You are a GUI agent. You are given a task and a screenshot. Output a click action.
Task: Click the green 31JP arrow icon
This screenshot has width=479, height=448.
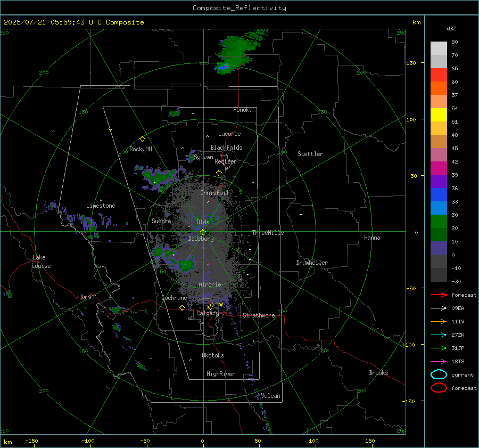(x=439, y=348)
